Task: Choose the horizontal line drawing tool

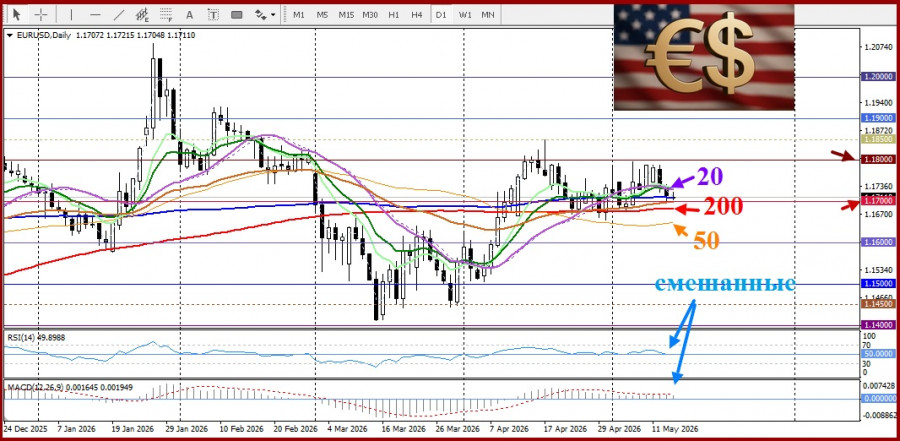Action: tap(95, 14)
